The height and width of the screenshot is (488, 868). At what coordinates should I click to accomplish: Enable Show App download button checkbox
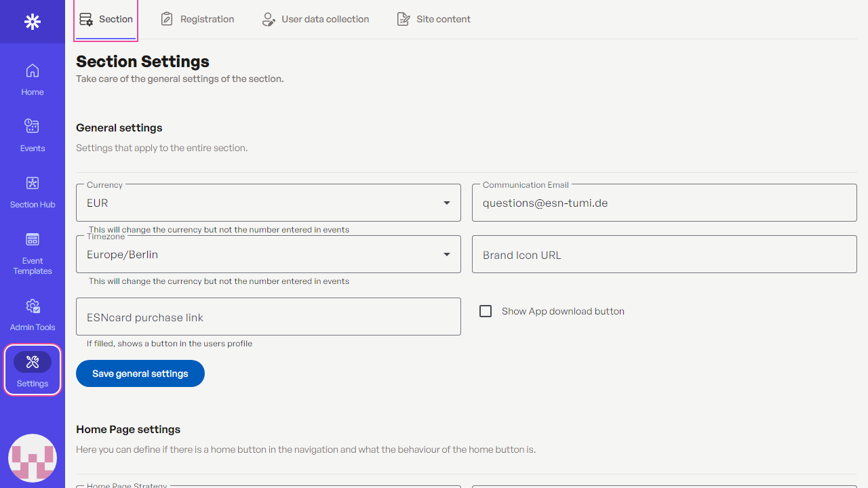point(486,311)
